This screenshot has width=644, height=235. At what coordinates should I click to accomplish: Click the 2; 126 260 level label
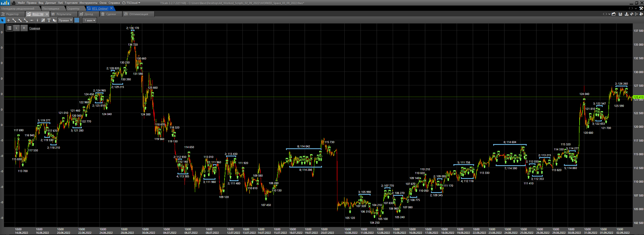click(621, 84)
